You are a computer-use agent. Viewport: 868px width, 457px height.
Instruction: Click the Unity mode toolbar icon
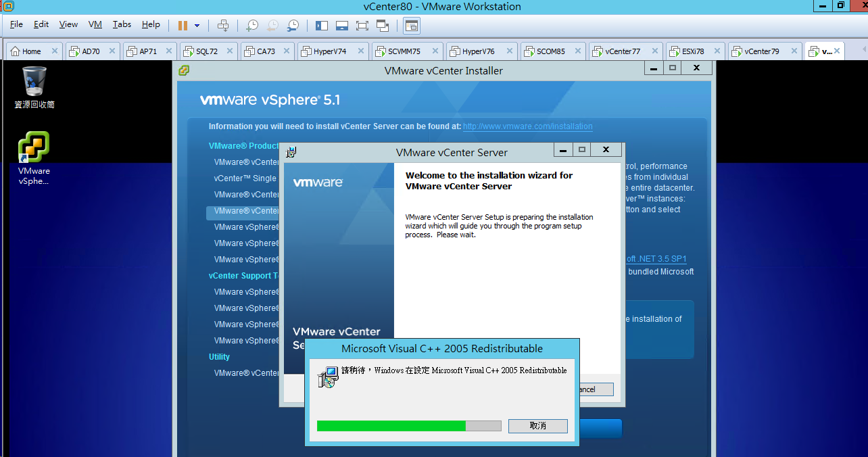[383, 25]
